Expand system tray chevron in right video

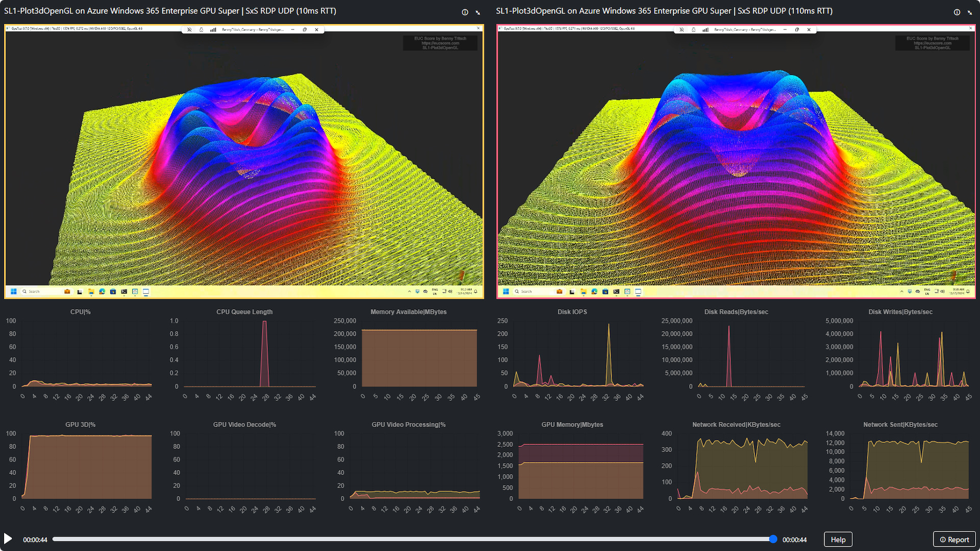901,292
